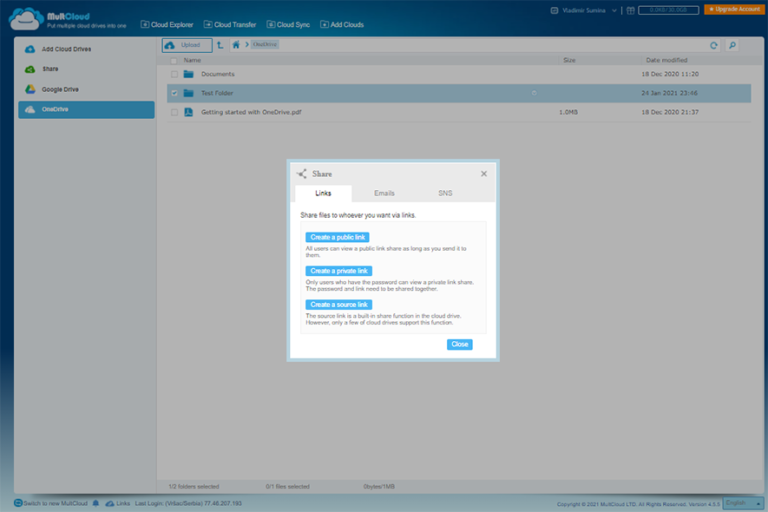Viewport: 768px width, 512px height.
Task: Click the 0/1 files selected status text
Action: click(288, 487)
